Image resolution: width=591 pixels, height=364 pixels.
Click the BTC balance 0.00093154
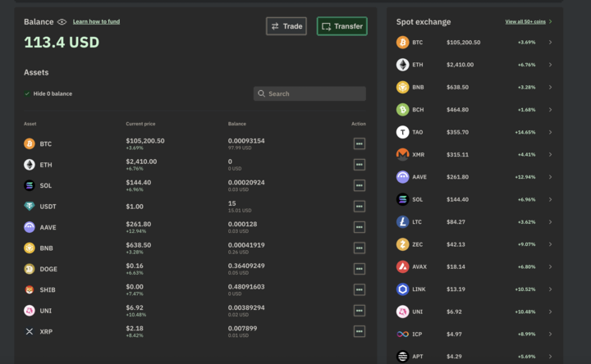[x=246, y=141]
